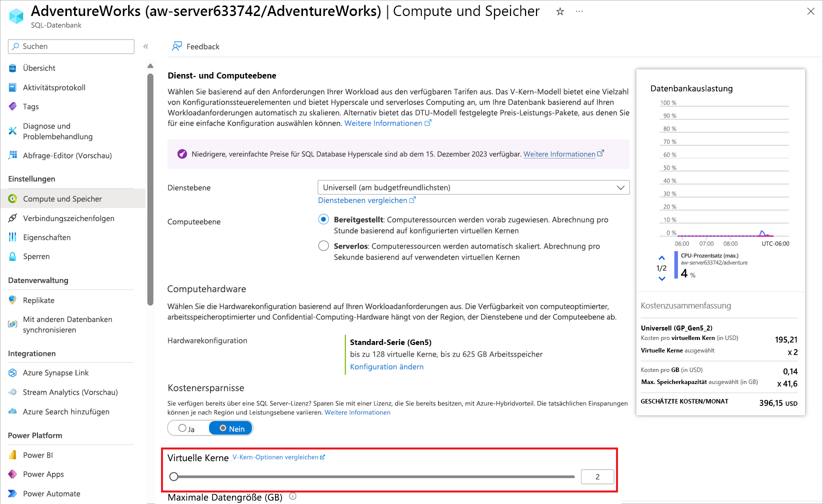Click the Sperren lock icon
823x504 pixels.
12,256
